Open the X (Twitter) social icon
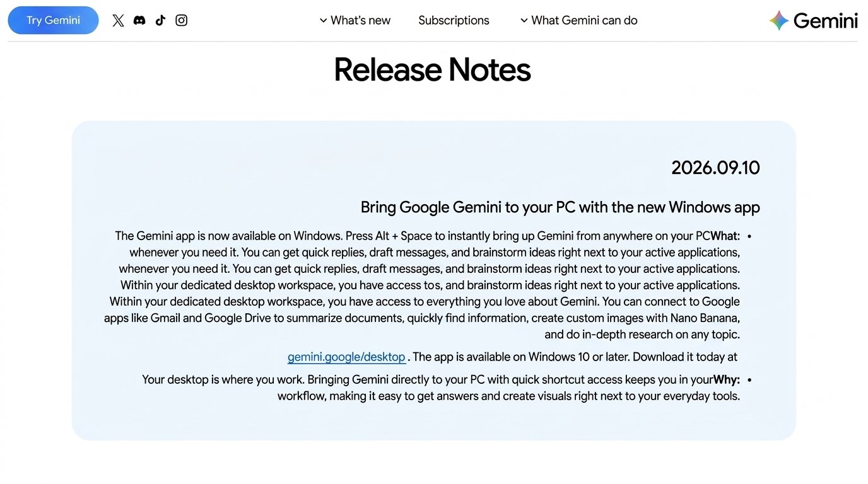868x484 pixels. (118, 20)
